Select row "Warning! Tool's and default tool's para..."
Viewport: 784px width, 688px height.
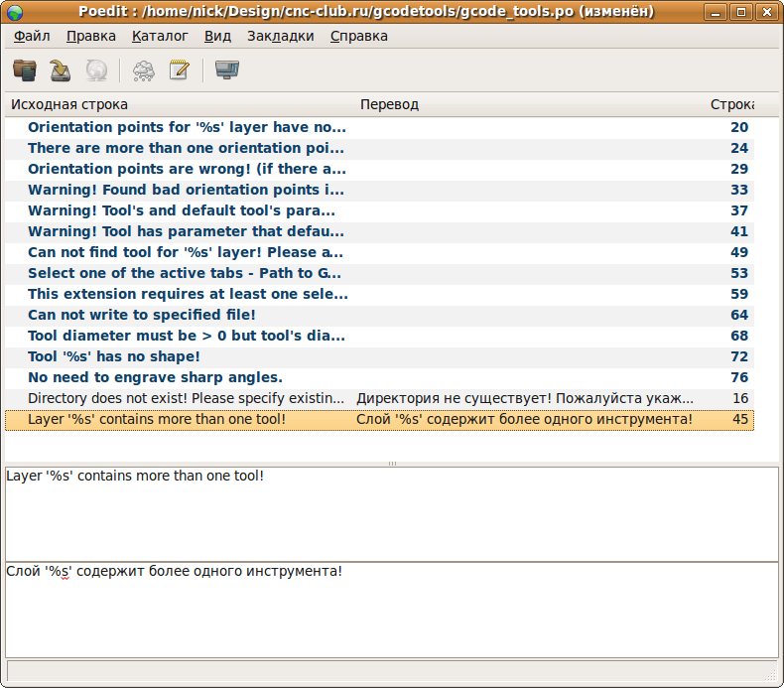click(379, 210)
